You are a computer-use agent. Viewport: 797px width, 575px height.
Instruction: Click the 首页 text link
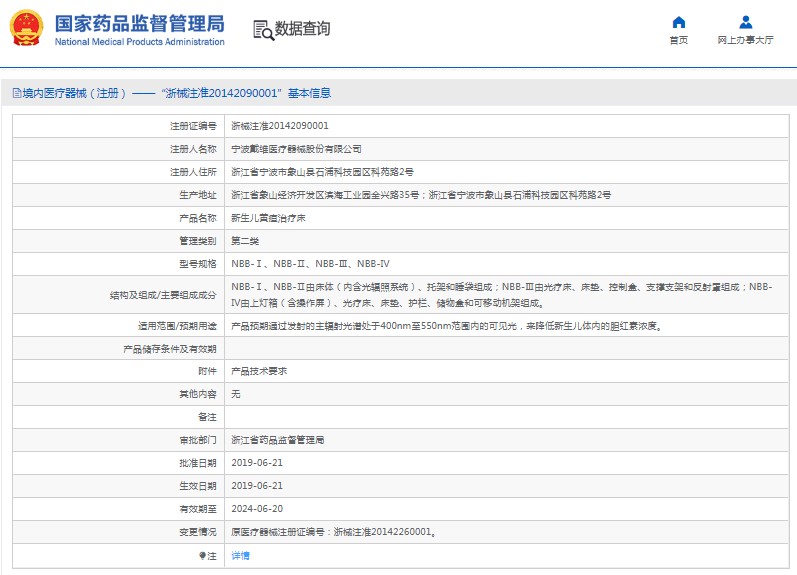(x=679, y=40)
